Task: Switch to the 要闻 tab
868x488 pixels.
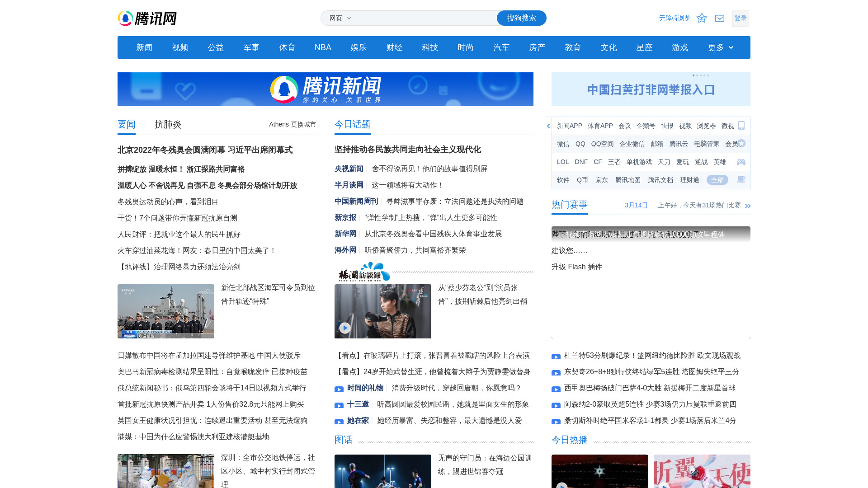Action: [x=127, y=124]
